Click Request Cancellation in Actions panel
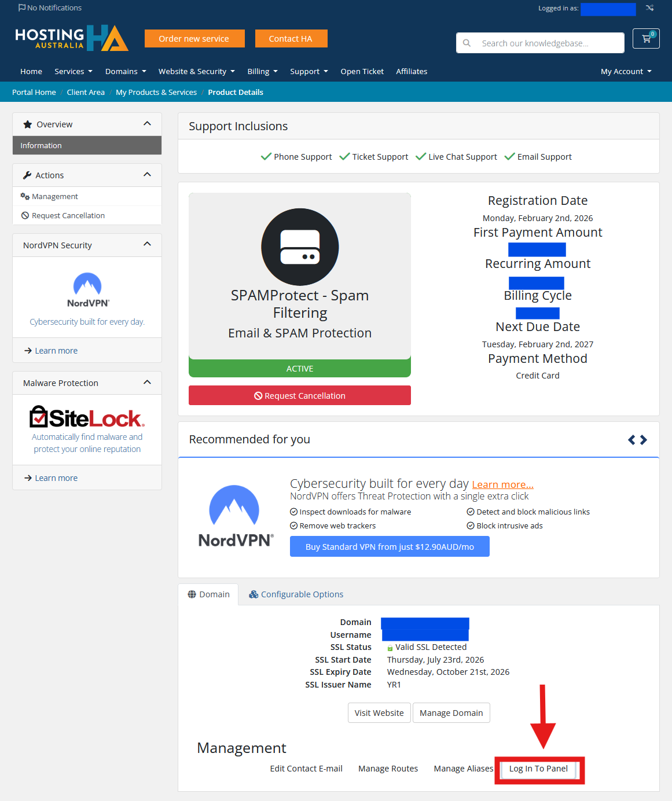This screenshot has height=801, width=672. pyautogui.click(x=87, y=215)
